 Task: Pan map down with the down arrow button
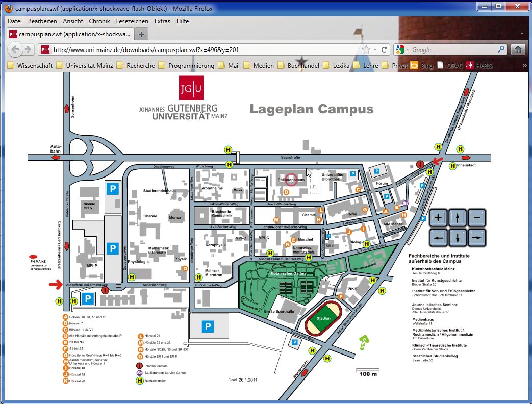458,238
